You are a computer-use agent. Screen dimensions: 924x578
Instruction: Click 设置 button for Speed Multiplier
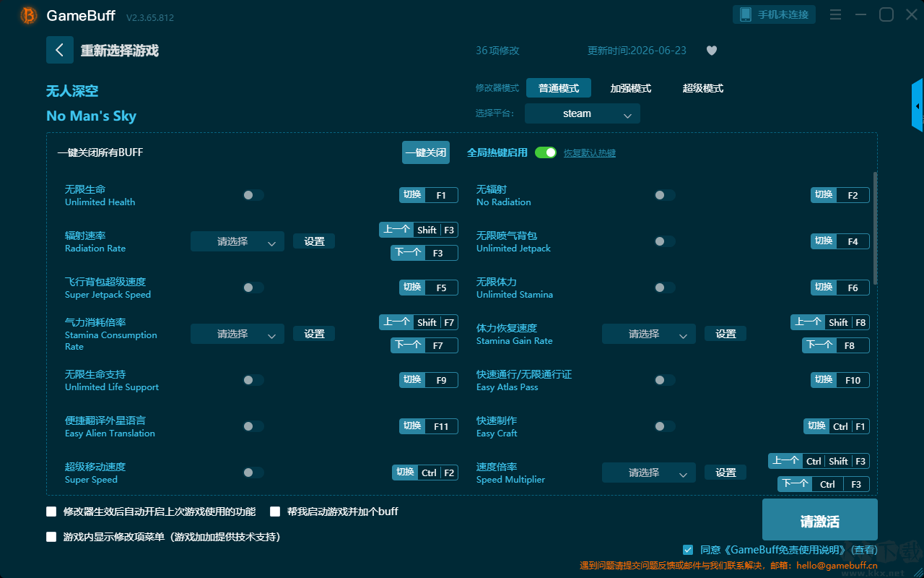click(725, 473)
